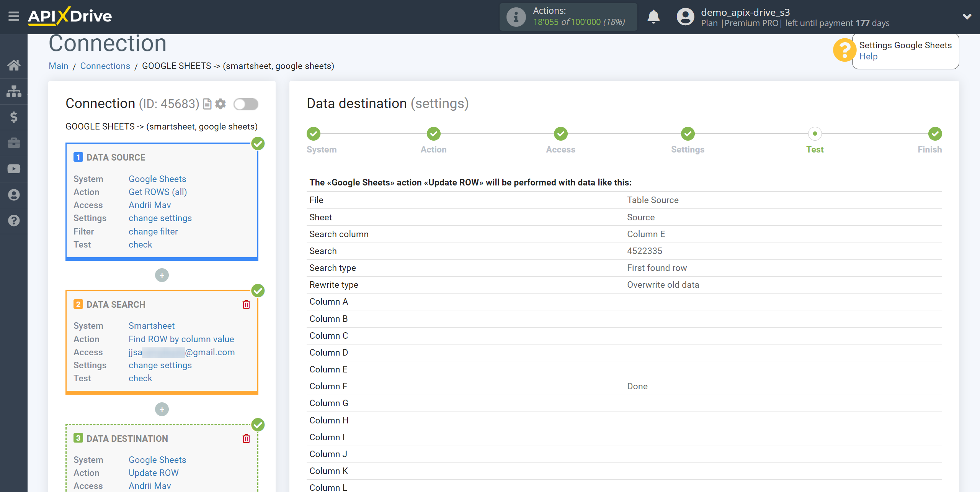Open connections sitemap icon in sidebar
The width and height of the screenshot is (980, 492).
point(14,91)
